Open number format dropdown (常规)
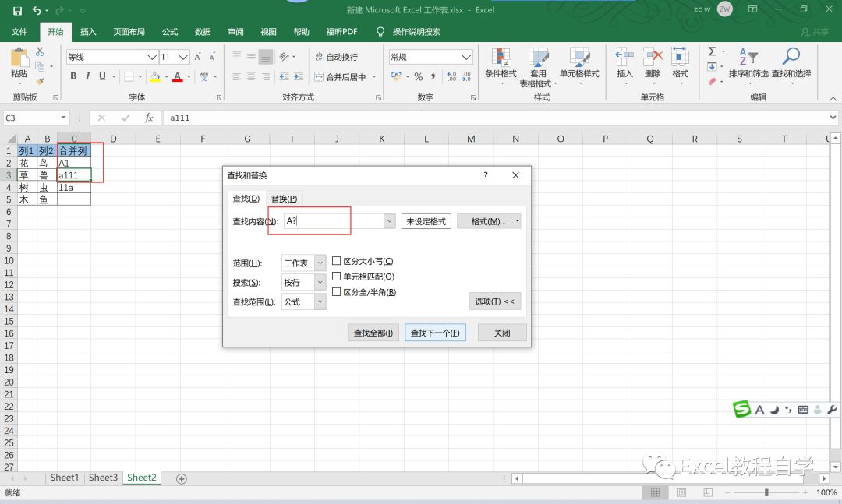This screenshot has height=504, width=842. (x=466, y=57)
